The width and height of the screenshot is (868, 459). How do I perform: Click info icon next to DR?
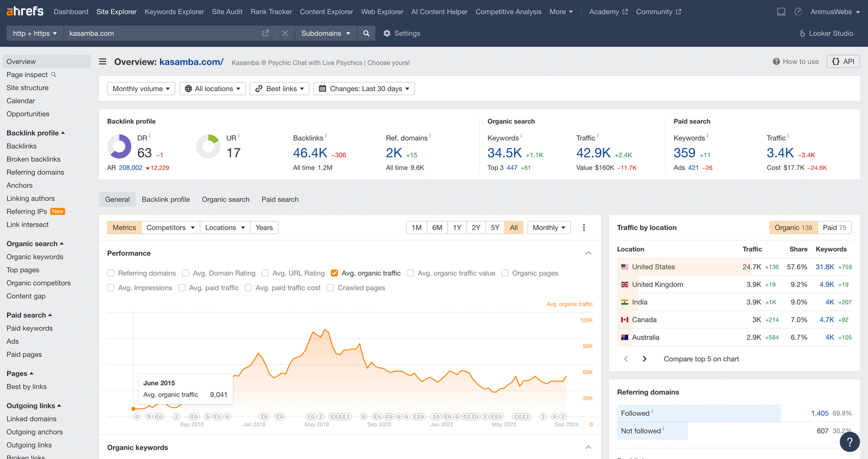[x=150, y=136]
